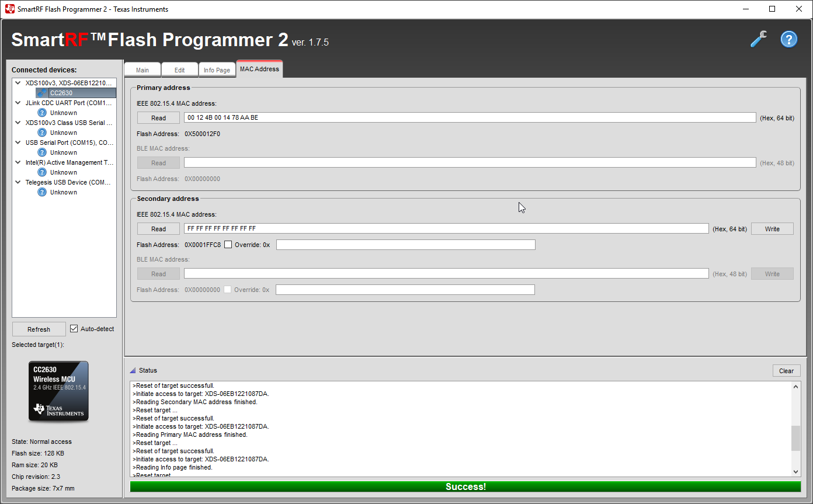Collapse the Intel(R) Active Management node
This screenshot has height=504, width=813.
[18, 162]
